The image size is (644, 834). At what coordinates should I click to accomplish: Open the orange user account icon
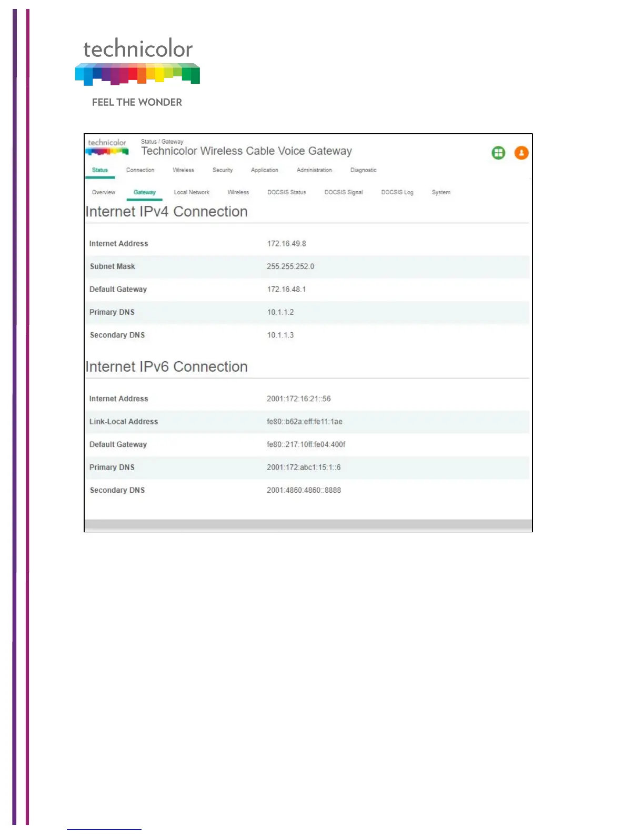[x=521, y=153]
